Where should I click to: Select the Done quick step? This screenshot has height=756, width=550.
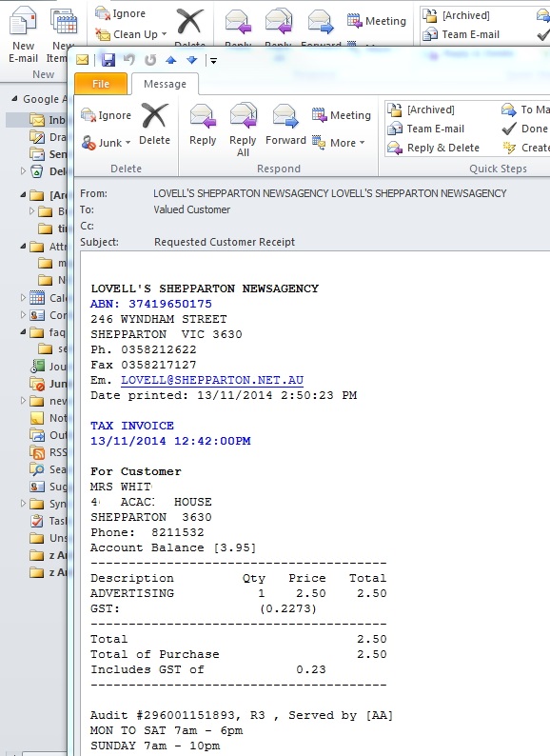click(525, 129)
